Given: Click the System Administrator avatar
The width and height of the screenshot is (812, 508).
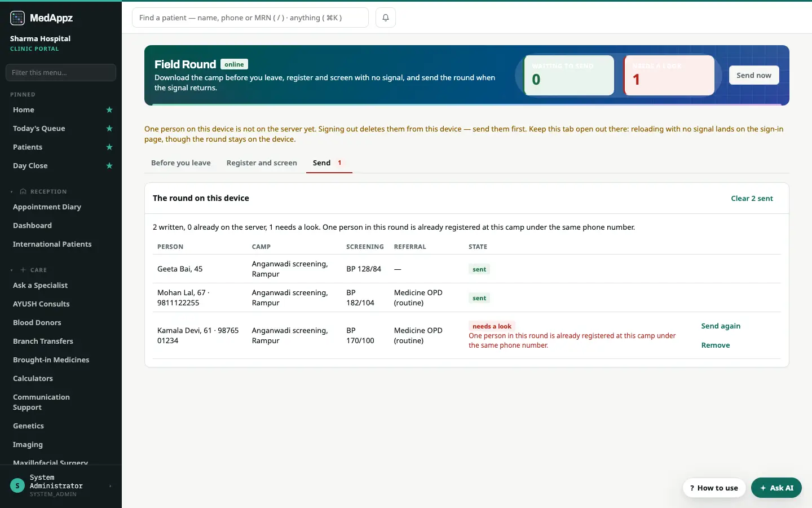Looking at the screenshot, I should point(17,485).
